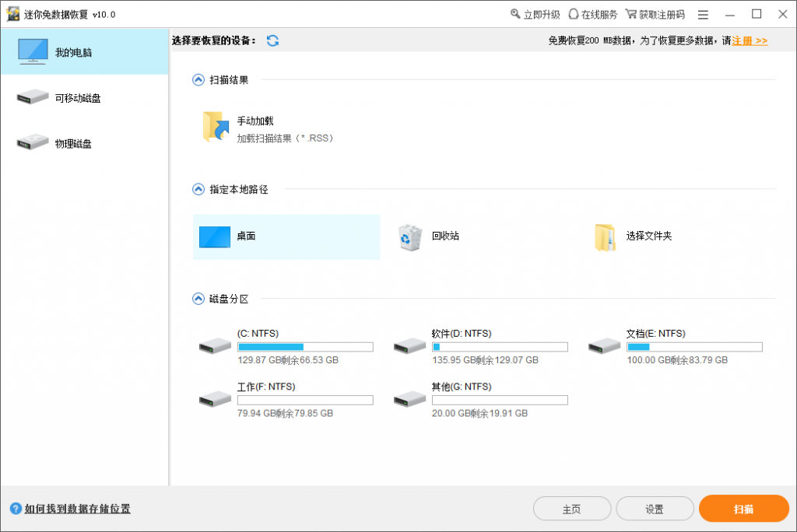Click the 设置 button
797x532 pixels.
click(655, 509)
